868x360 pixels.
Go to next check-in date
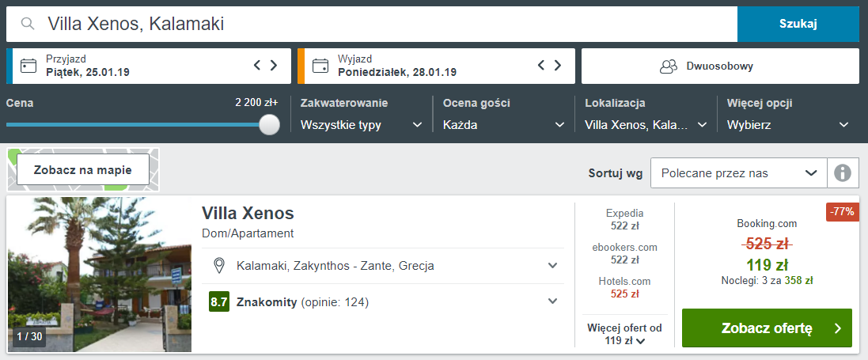[274, 66]
